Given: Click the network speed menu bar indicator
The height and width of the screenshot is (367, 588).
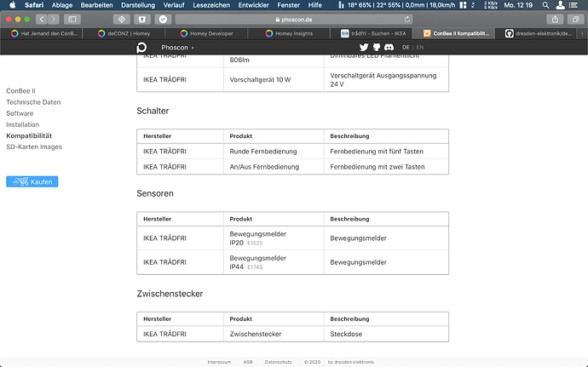Looking at the screenshot, I should (x=491, y=5).
